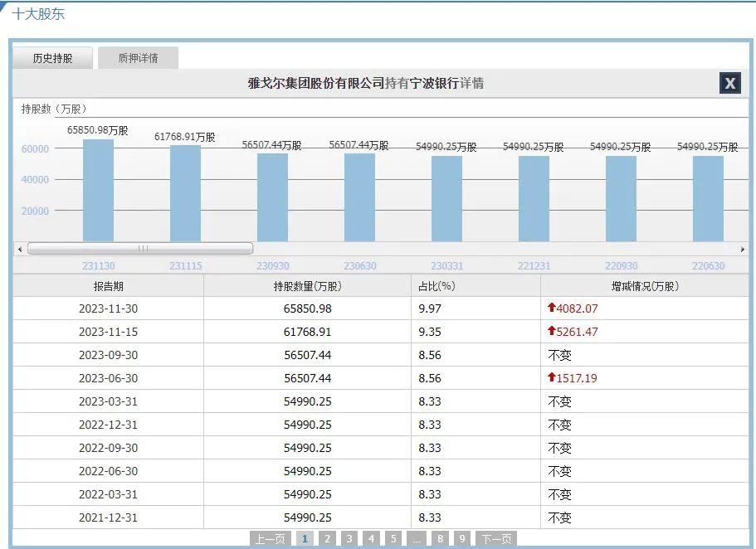The width and height of the screenshot is (756, 549).
Task: Click the 5261.47 increase value
Action: coord(577,332)
